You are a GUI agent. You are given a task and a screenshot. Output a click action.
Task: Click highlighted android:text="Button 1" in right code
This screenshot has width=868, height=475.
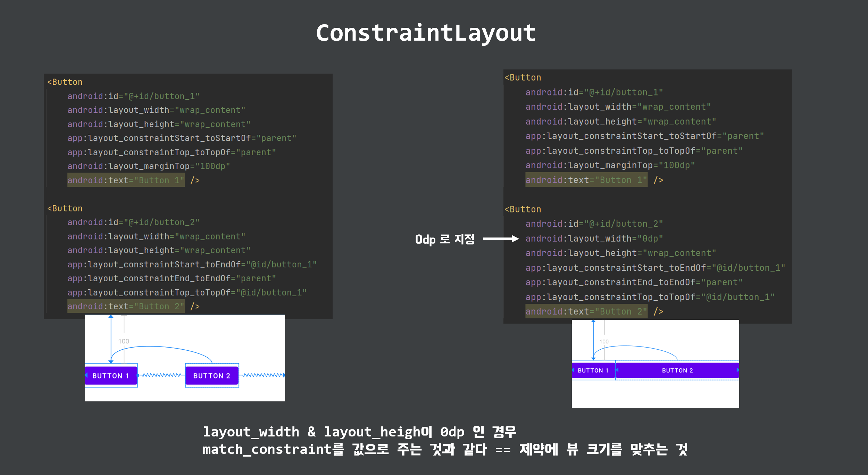[586, 180]
